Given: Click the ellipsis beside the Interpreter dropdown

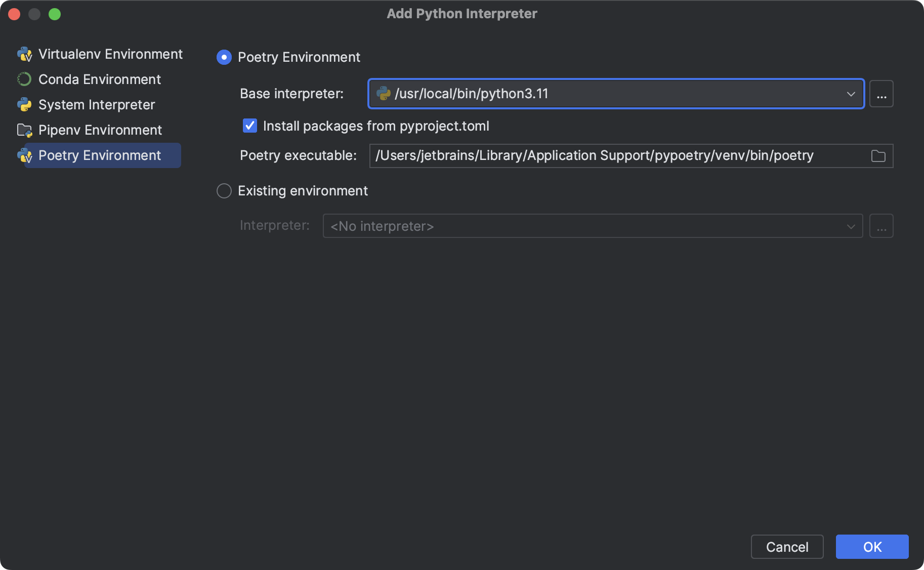Looking at the screenshot, I should 881,226.
